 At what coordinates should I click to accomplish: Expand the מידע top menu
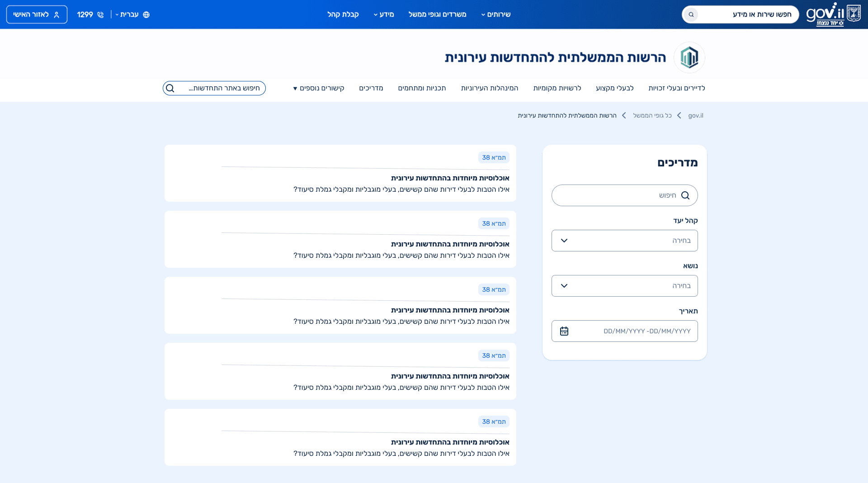(x=384, y=14)
